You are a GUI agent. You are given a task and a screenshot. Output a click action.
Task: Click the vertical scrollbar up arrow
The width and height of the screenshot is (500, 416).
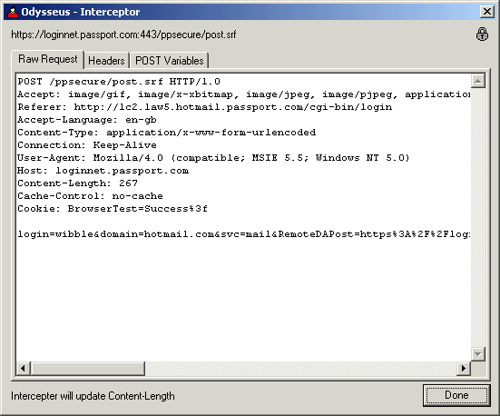point(478,81)
